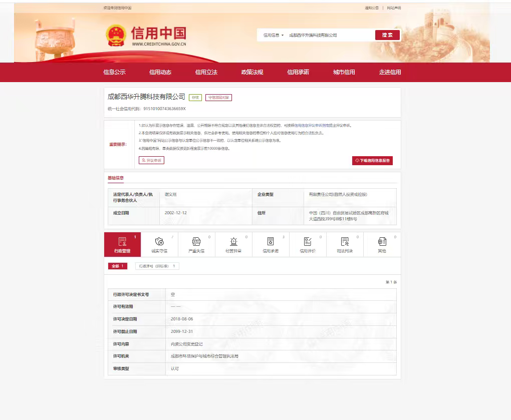The width and height of the screenshot is (511, 420).
Task: Open the 经营异常 category tab
Action: tap(233, 244)
